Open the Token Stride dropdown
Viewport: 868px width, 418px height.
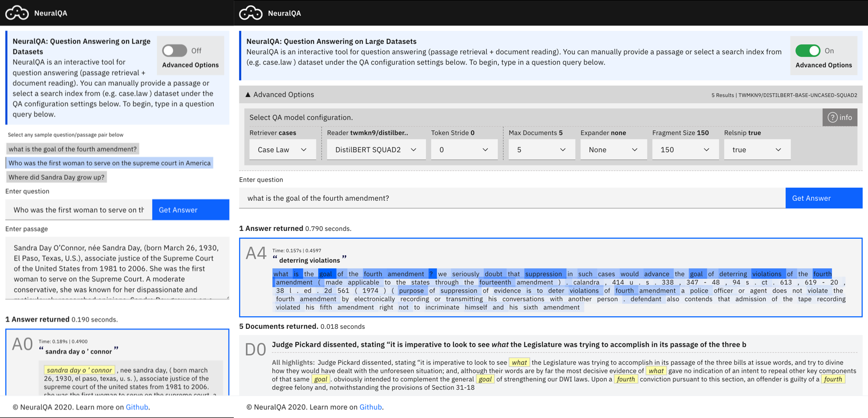pos(464,150)
